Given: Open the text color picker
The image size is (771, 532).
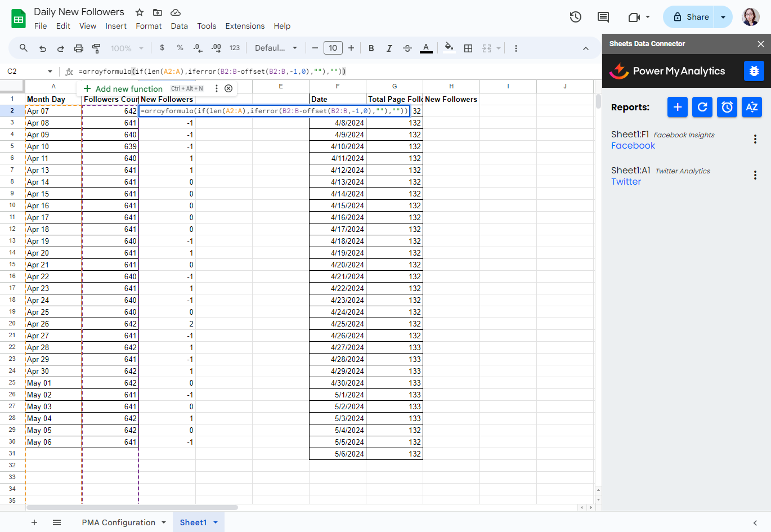Looking at the screenshot, I should coord(426,48).
